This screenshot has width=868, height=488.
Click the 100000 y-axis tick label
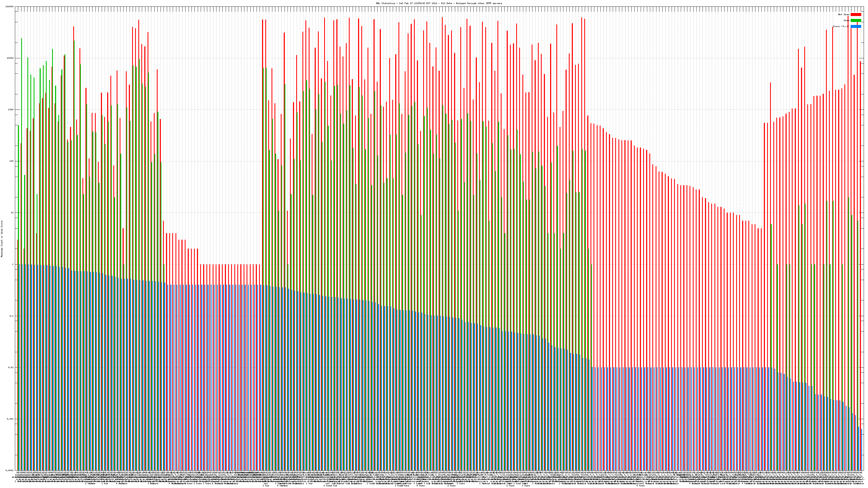pos(10,7)
